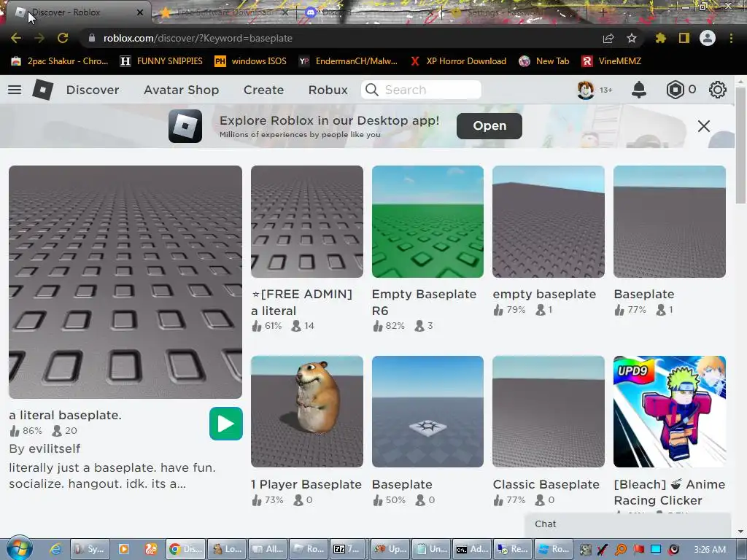
Task: Click the address bar URL
Action: click(198, 38)
